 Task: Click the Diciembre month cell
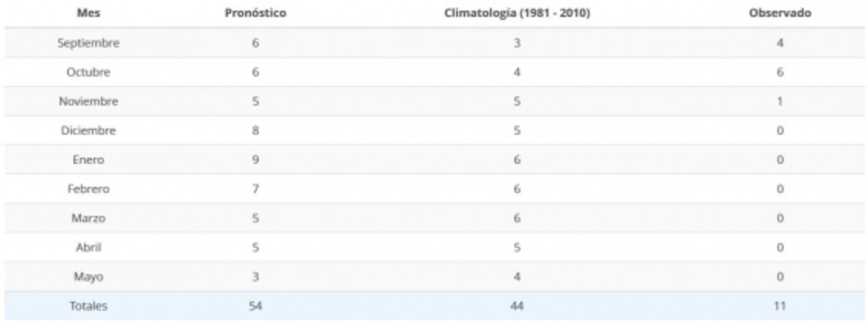tap(88, 130)
